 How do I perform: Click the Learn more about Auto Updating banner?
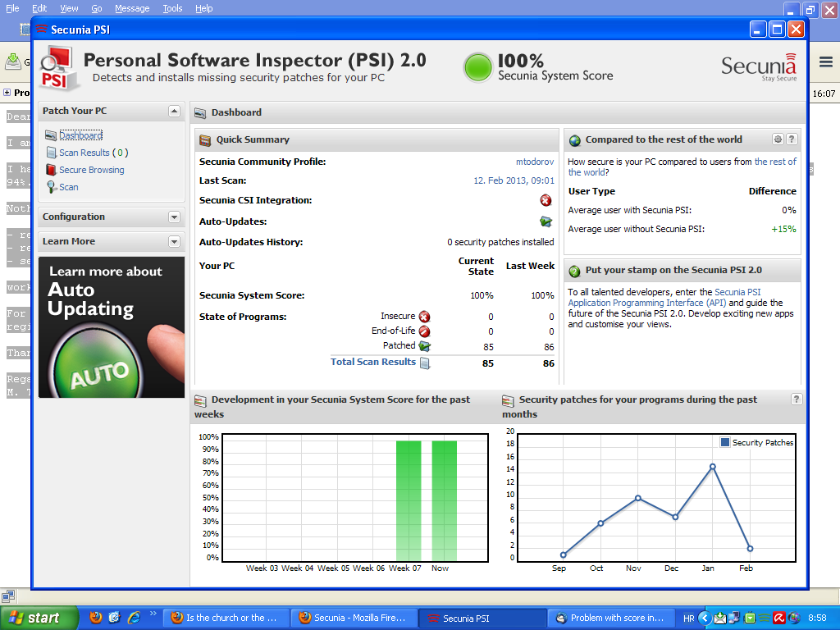tap(112, 327)
